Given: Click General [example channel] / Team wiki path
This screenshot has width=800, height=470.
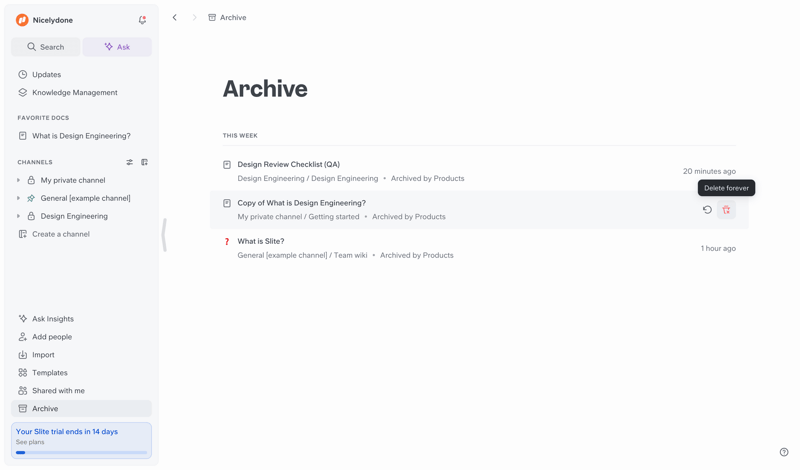Looking at the screenshot, I should tap(302, 255).
